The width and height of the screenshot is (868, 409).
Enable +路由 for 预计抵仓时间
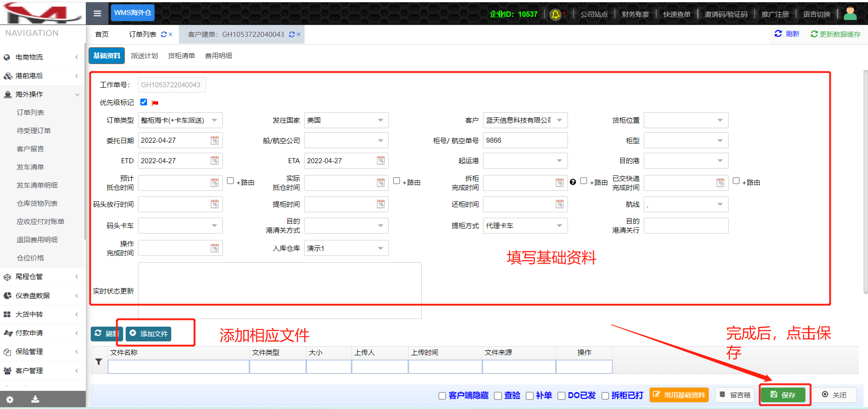click(x=231, y=181)
